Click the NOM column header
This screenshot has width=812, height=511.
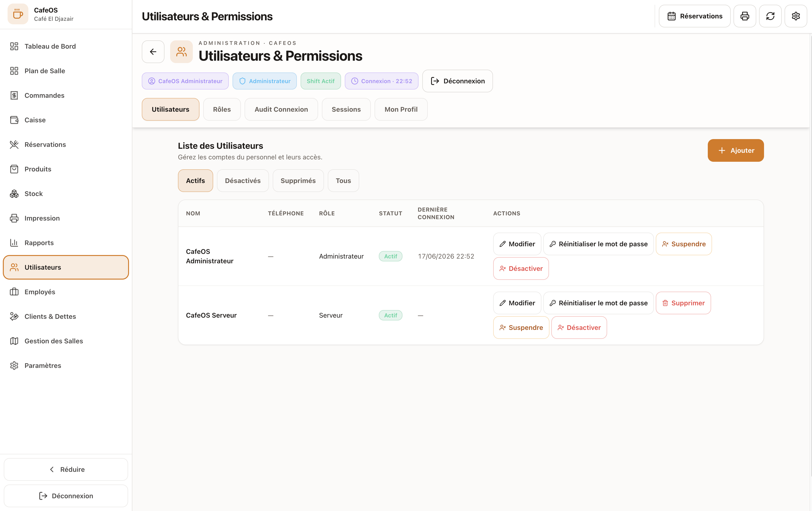[x=193, y=213]
